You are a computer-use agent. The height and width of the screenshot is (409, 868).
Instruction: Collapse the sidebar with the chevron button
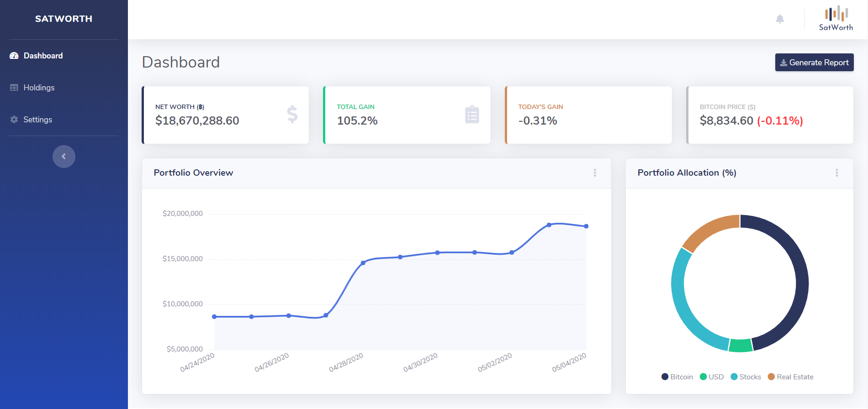pos(64,157)
